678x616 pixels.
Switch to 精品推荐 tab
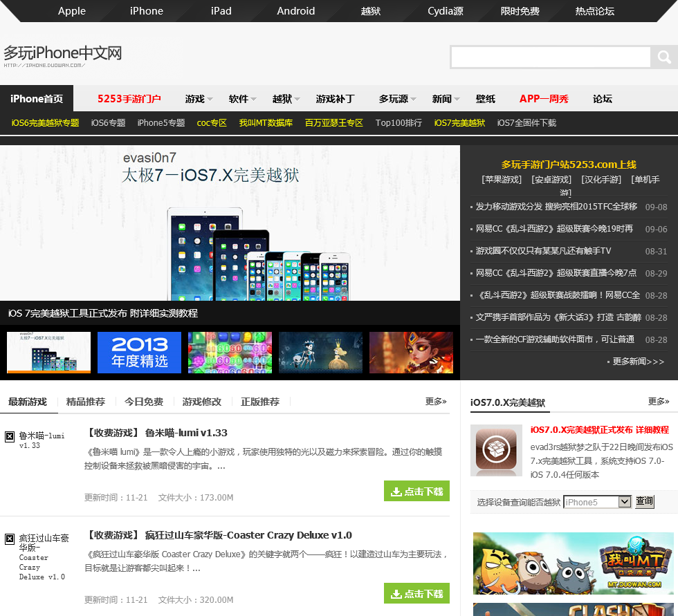(x=86, y=402)
